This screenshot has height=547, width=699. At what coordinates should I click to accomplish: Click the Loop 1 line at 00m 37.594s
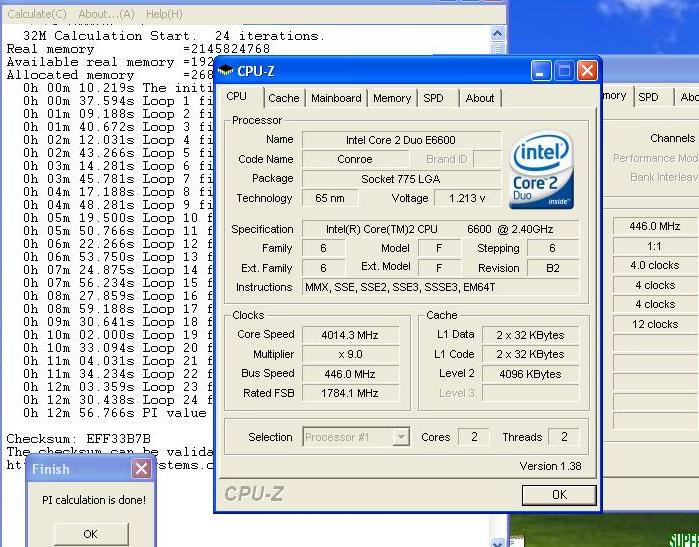coord(118,101)
